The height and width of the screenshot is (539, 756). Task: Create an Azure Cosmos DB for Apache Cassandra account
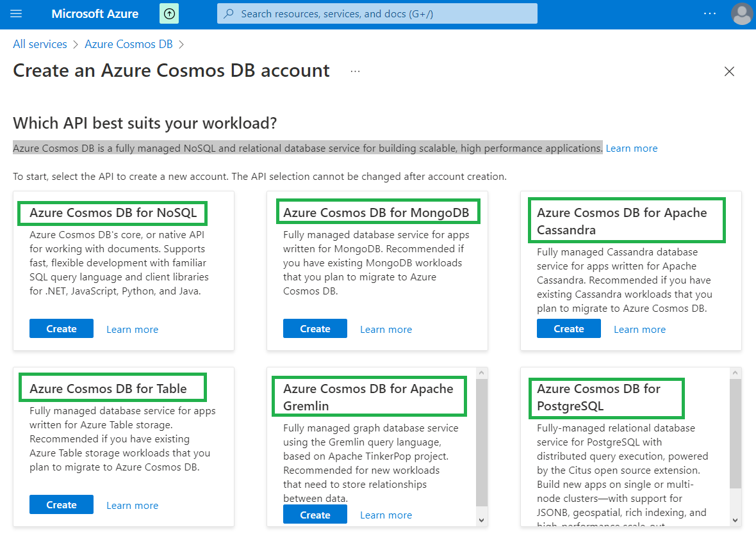pyautogui.click(x=568, y=328)
